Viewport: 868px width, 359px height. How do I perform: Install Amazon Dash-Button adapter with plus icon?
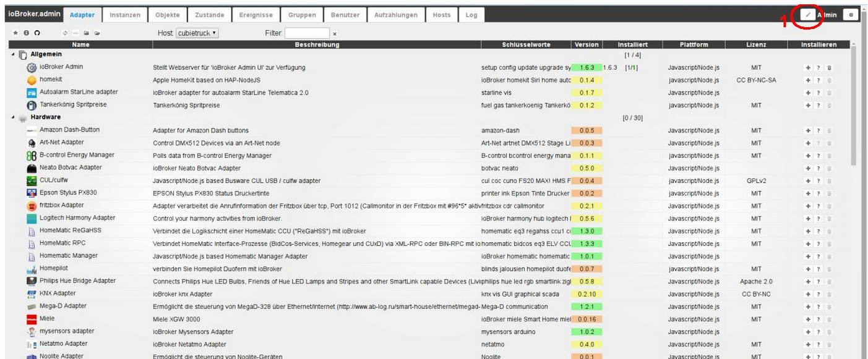[x=808, y=130]
